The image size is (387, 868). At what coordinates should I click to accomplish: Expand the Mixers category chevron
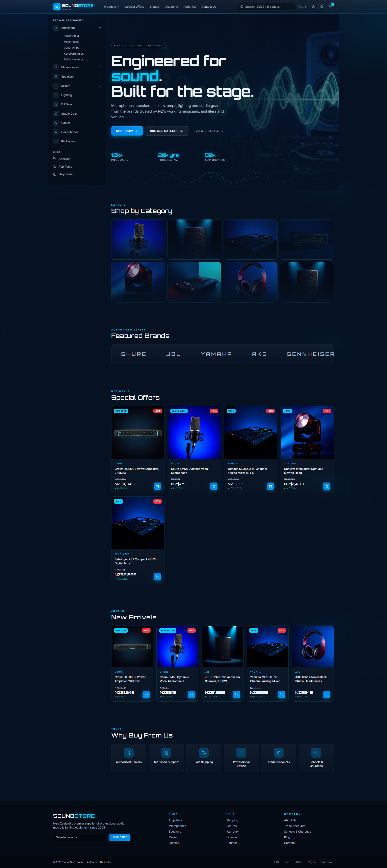coord(100,86)
